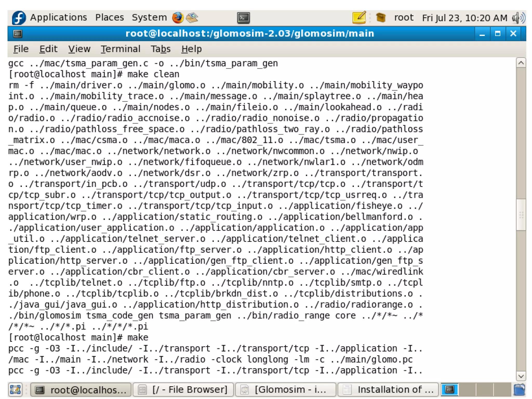532x399 pixels.
Task: Click the Show Desktop icon in the bottom panel
Action: tap(15, 390)
